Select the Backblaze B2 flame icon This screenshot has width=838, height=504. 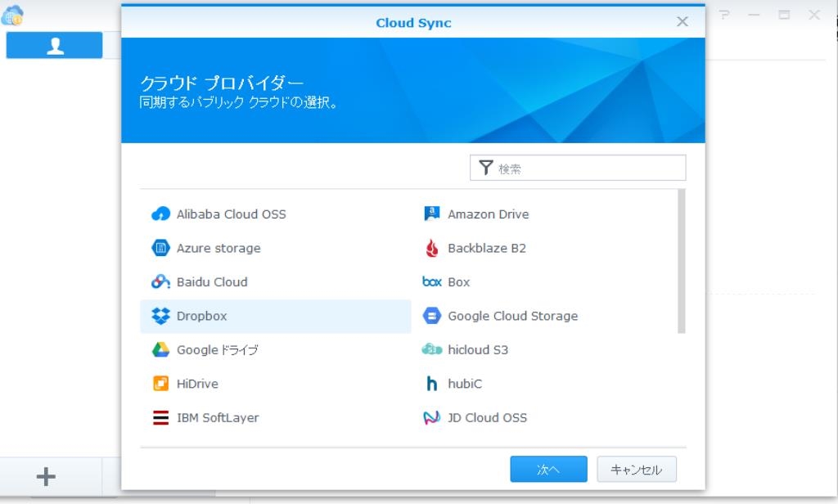(x=432, y=248)
